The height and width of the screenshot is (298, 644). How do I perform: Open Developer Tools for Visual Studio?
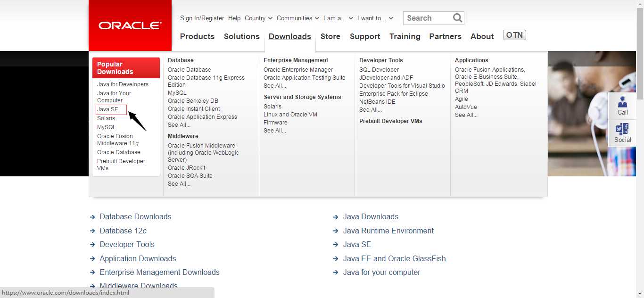pyautogui.click(x=402, y=86)
